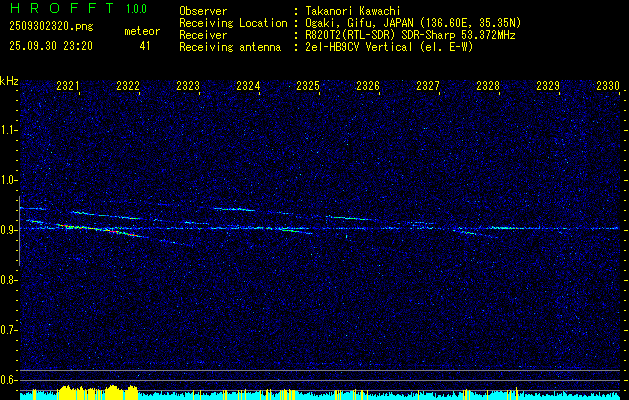The width and height of the screenshot is (629, 400).
Task: Click the meteor count value 41
Action: pyautogui.click(x=145, y=46)
